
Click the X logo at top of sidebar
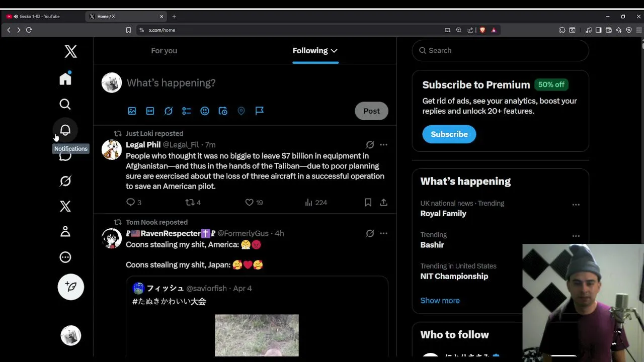pos(70,51)
